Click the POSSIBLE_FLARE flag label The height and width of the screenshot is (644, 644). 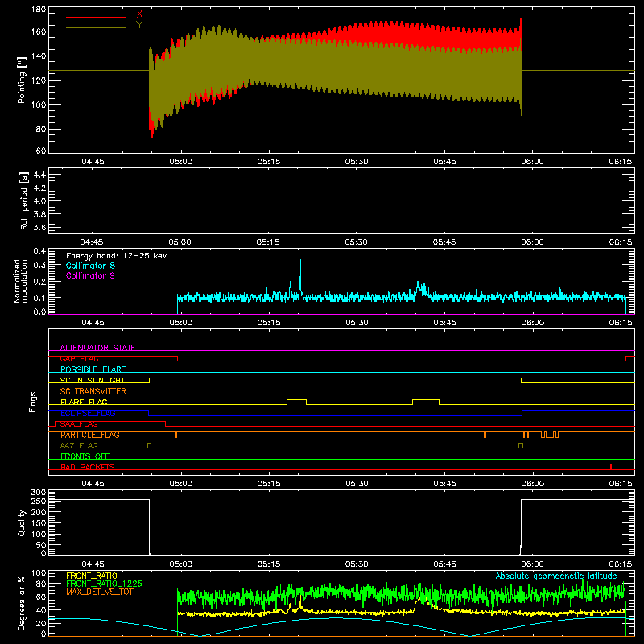(x=93, y=369)
